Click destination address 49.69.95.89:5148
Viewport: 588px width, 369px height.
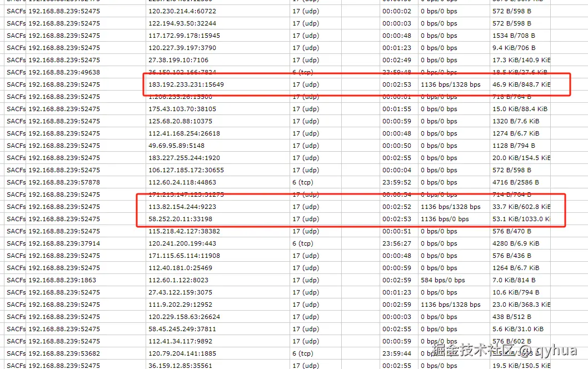(x=176, y=146)
